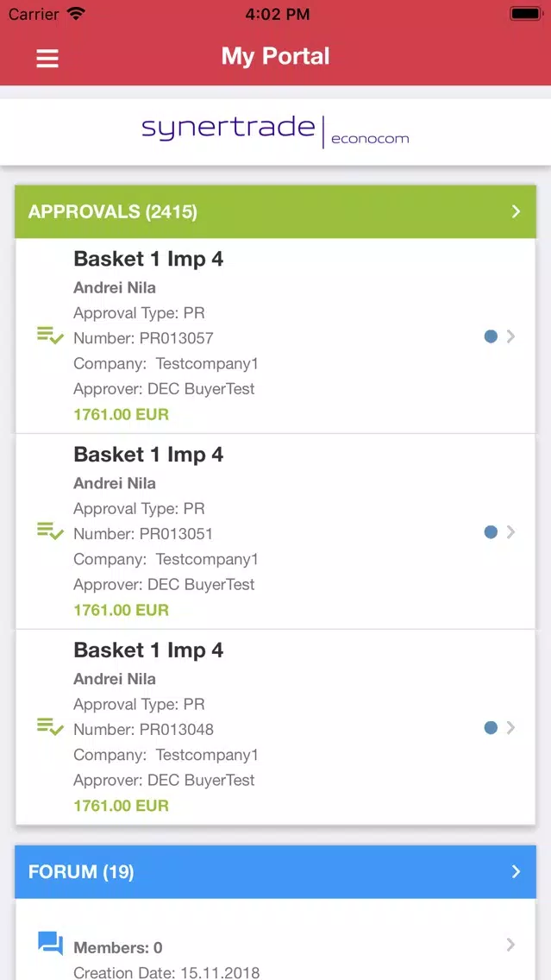The width and height of the screenshot is (551, 980).
Task: Open the FORUM (19) header
Action: (x=276, y=871)
